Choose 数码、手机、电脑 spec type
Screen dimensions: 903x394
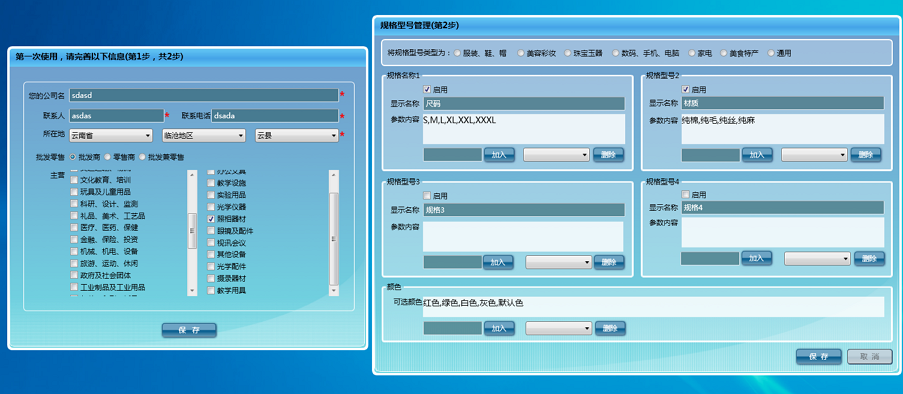616,53
